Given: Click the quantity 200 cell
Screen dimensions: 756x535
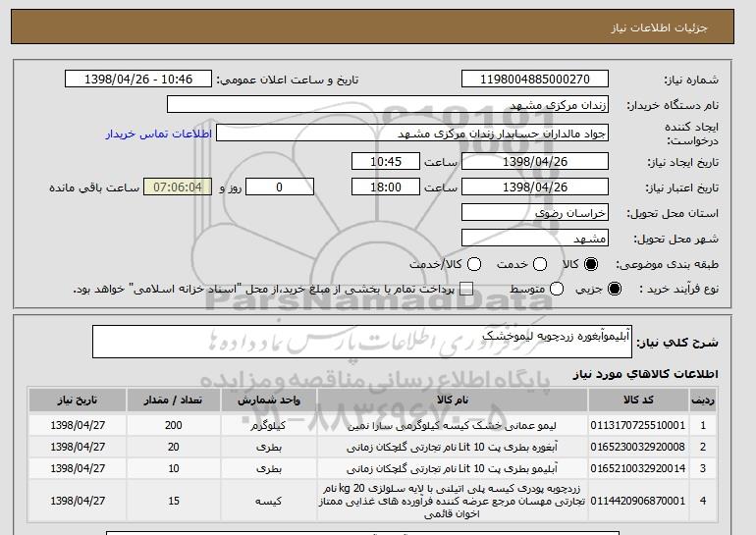Looking at the screenshot, I should 174,426.
